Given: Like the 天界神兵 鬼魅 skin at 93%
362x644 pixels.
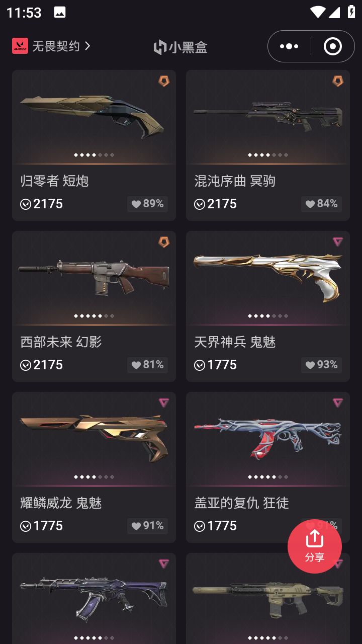Looking at the screenshot, I should point(321,365).
